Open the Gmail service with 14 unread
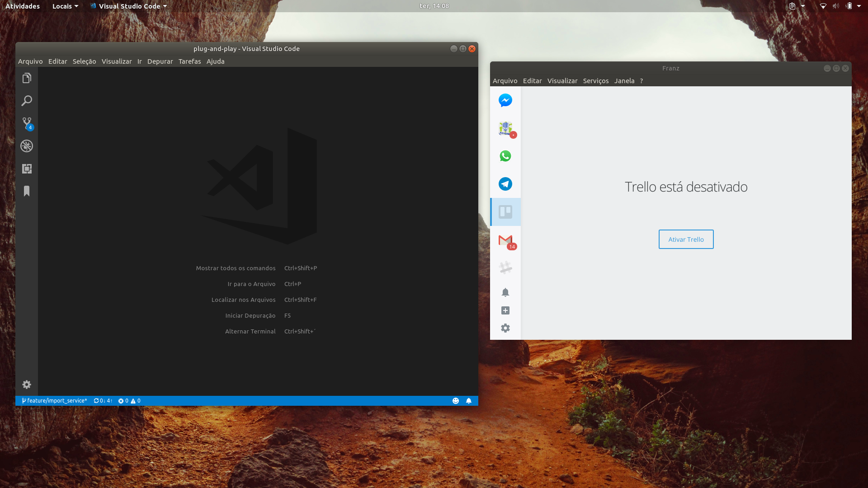 (x=505, y=240)
